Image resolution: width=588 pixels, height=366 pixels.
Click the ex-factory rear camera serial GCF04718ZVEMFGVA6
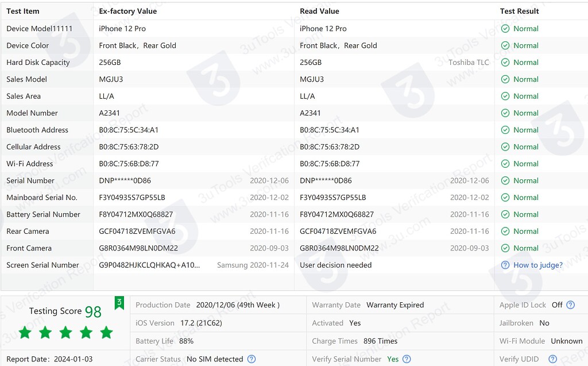(x=137, y=231)
